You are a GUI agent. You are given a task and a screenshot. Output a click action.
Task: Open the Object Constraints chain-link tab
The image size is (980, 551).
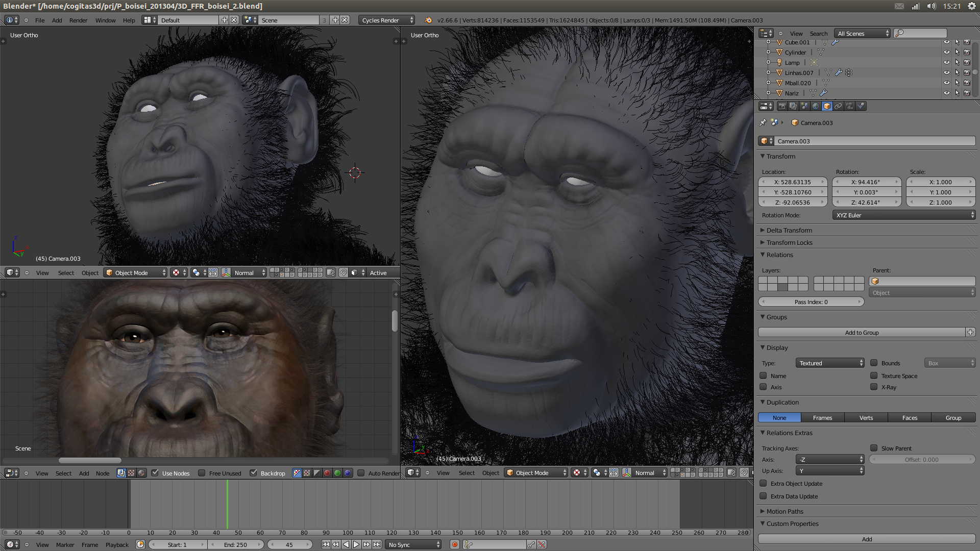(x=838, y=106)
